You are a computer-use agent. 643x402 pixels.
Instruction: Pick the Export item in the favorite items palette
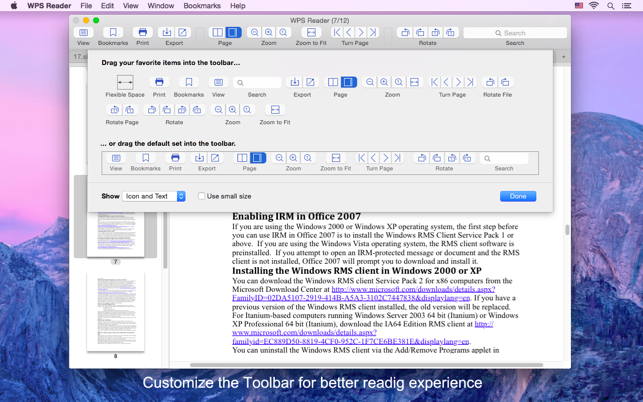[302, 86]
